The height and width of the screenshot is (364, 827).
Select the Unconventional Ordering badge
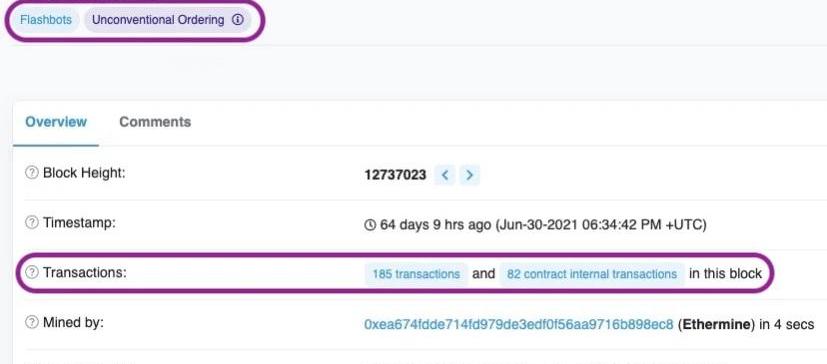coord(167,21)
